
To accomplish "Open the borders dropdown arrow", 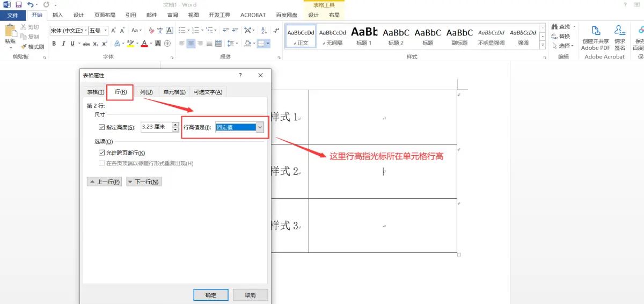I will point(269,43).
